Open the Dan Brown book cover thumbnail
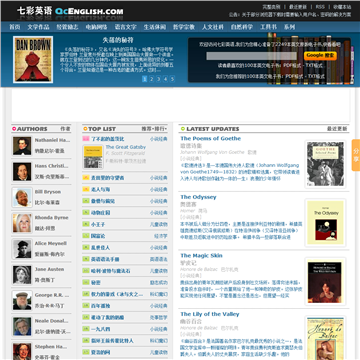 (x=33, y=59)
